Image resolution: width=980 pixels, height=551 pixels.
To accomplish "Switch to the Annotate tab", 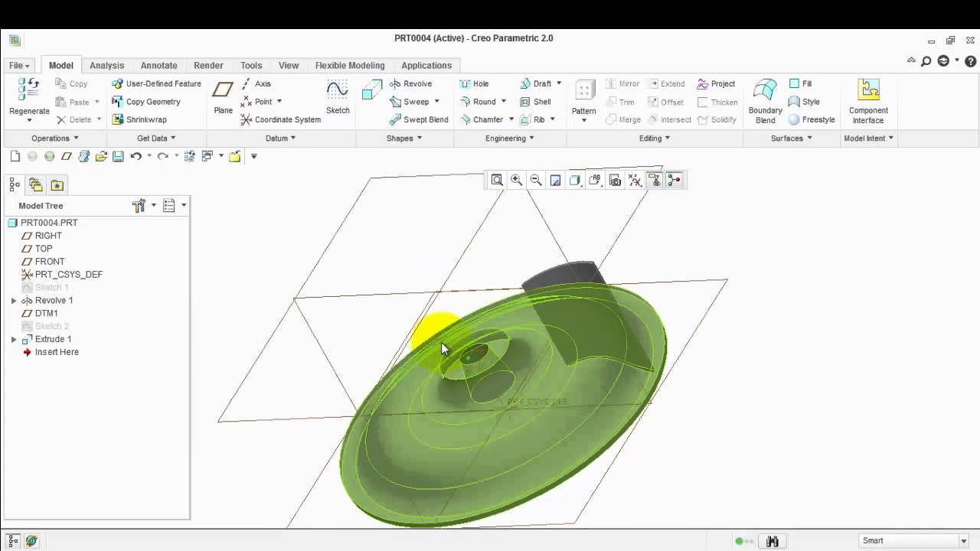I will pos(158,66).
